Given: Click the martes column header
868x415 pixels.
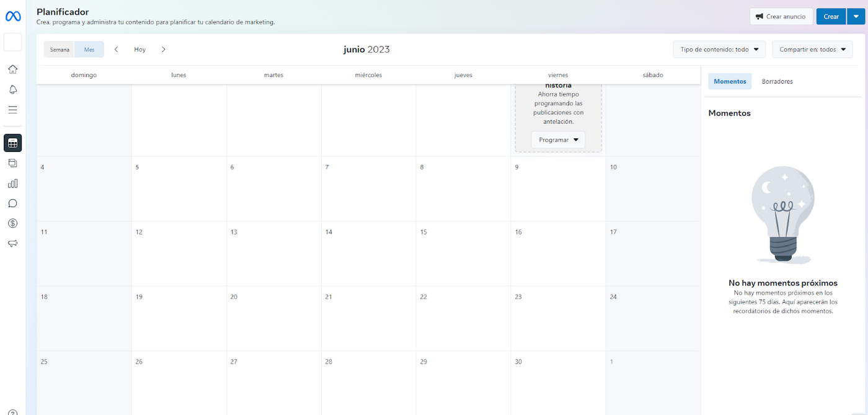Looking at the screenshot, I should click(273, 75).
